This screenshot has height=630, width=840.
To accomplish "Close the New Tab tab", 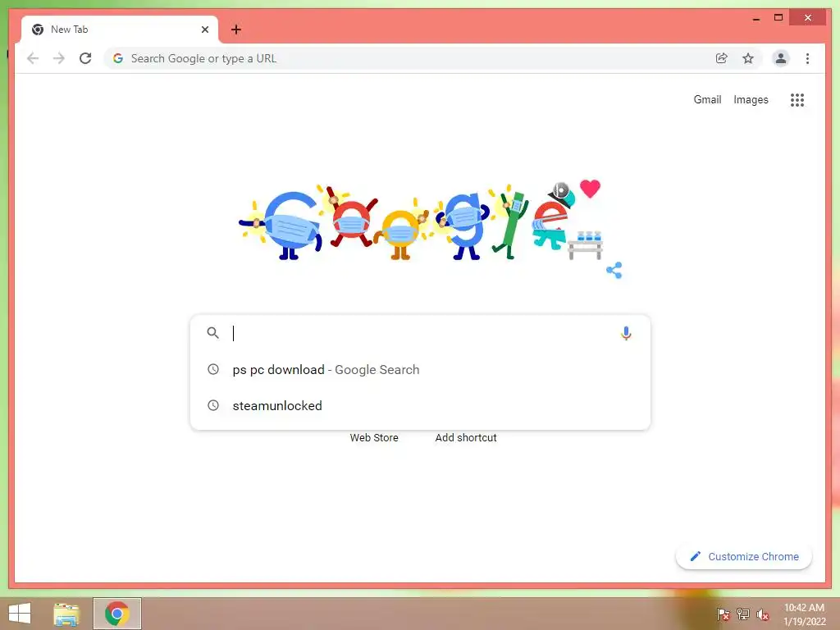I will [x=204, y=30].
